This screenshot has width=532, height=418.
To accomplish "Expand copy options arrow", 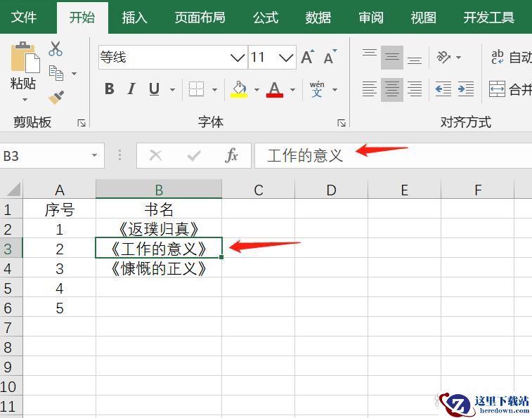I will point(74,73).
